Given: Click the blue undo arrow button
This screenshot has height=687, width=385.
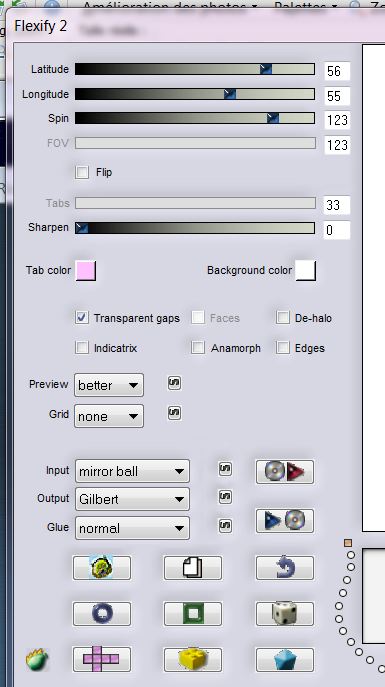Looking at the screenshot, I should pos(285,568).
